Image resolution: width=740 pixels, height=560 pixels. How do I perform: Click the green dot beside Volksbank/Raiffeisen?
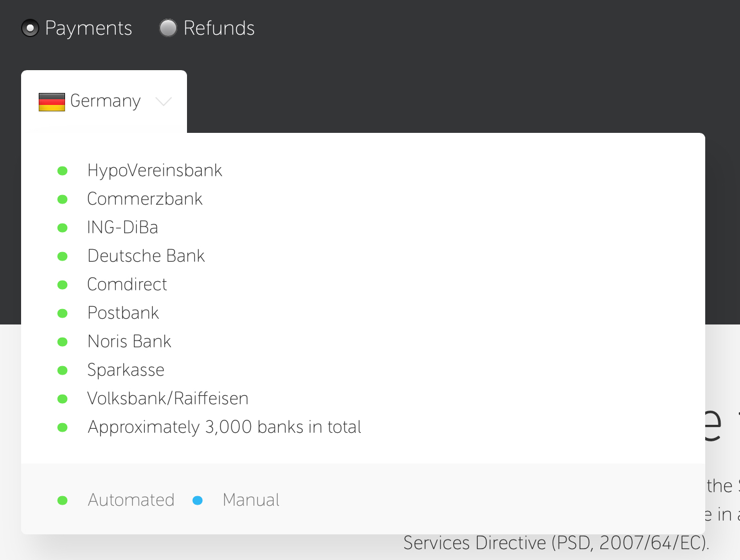pos(63,399)
